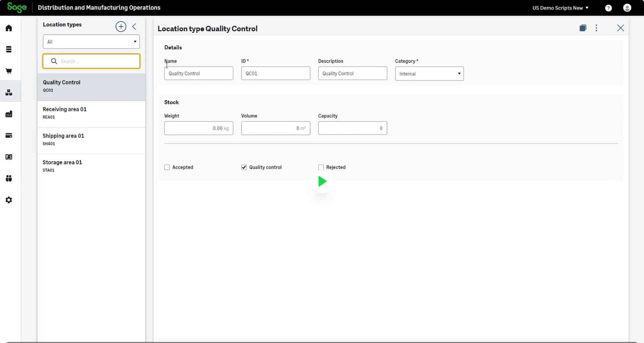Check the Rejected checkbox
Image resolution: width=644 pixels, height=343 pixels.
(321, 167)
